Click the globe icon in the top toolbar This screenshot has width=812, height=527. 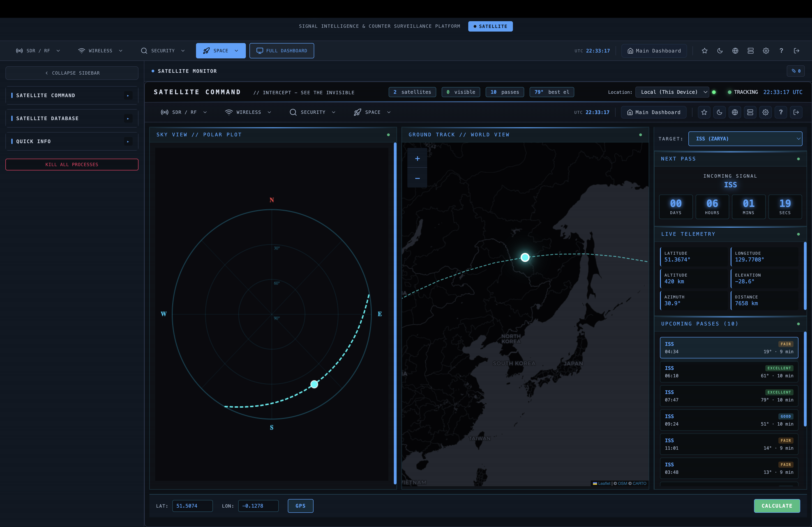pyautogui.click(x=735, y=50)
